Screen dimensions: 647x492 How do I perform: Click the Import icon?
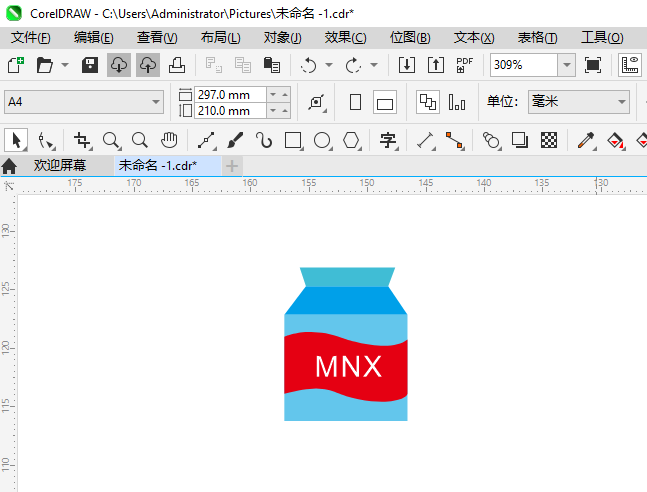point(407,65)
